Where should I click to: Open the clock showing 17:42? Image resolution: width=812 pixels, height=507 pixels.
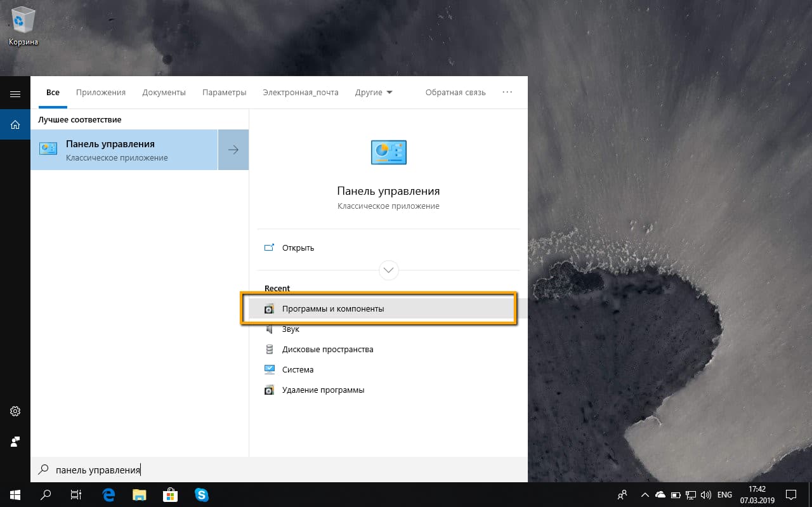[x=757, y=494]
